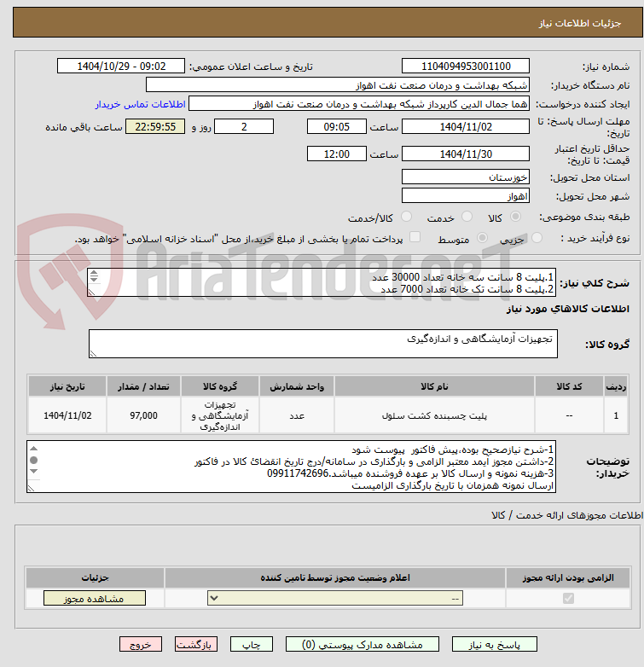Image resolution: width=644 pixels, height=667 pixels.
Task: Click the item name پلیت چسبنده کشت سلول
Action: point(434,415)
